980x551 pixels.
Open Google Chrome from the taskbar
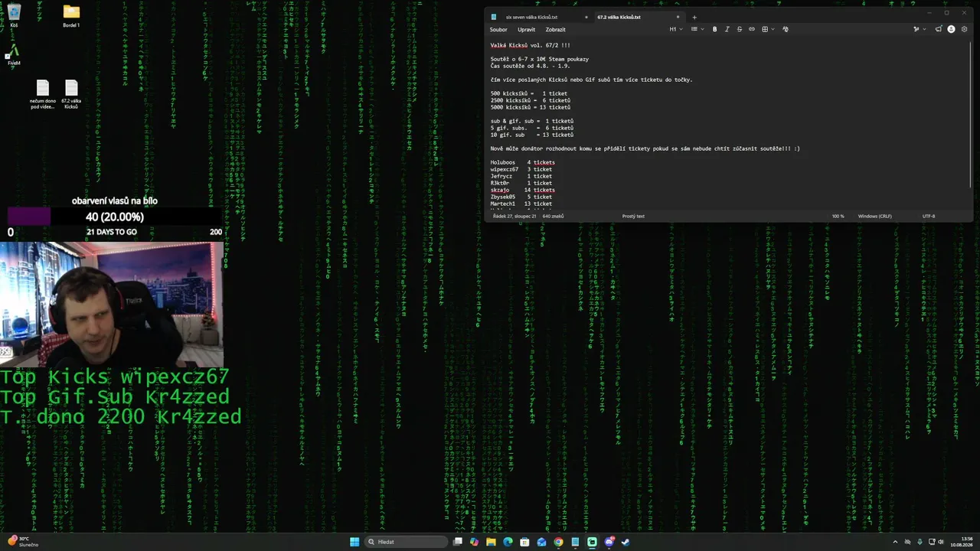[558, 542]
